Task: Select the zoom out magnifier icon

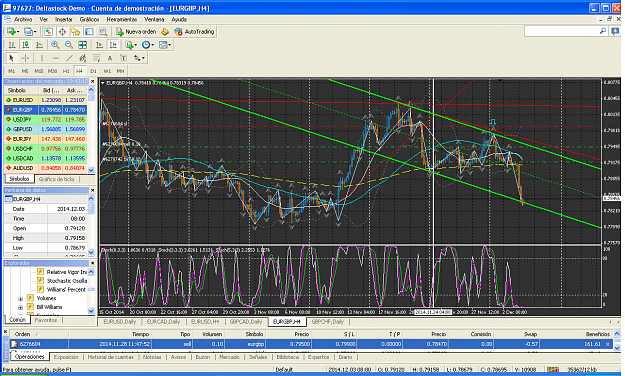Action: 69,45
